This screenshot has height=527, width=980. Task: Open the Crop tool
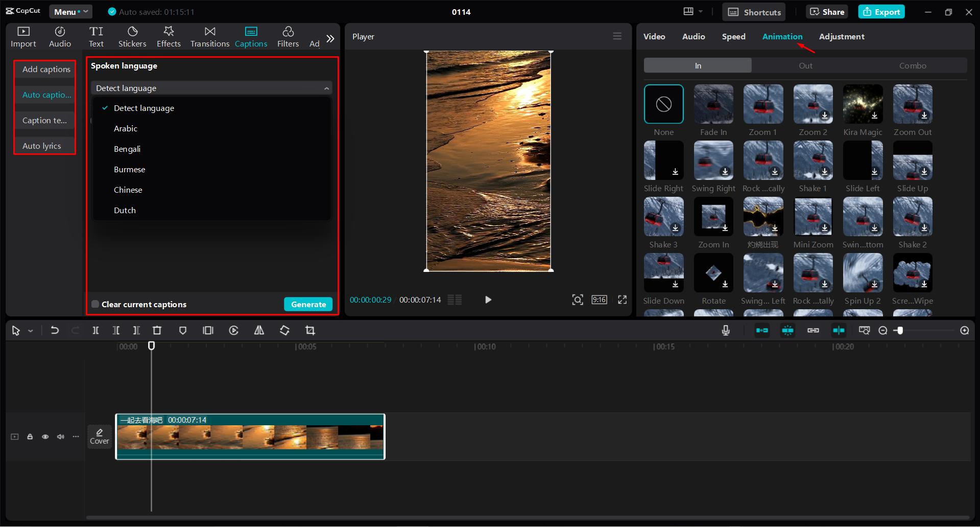click(x=310, y=330)
